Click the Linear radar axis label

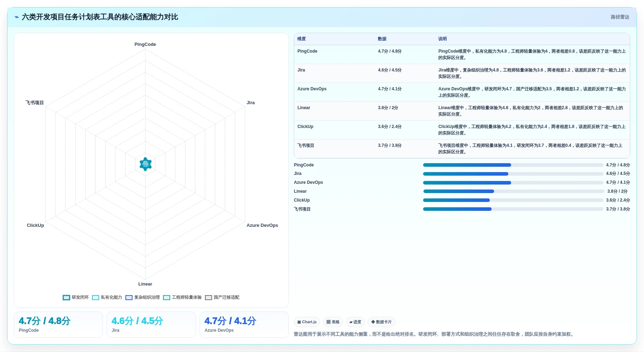145,284
